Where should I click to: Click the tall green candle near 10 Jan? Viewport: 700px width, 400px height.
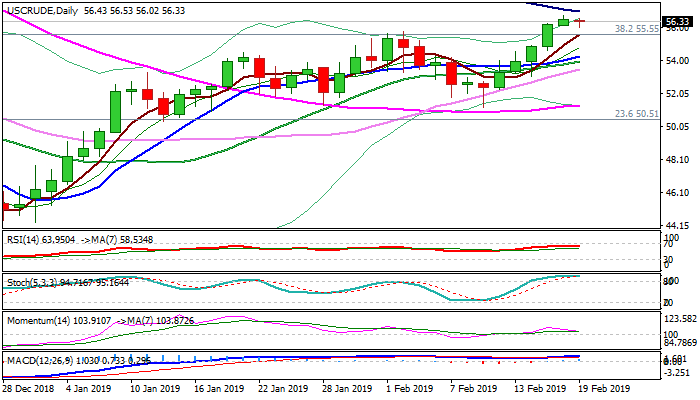(115, 110)
